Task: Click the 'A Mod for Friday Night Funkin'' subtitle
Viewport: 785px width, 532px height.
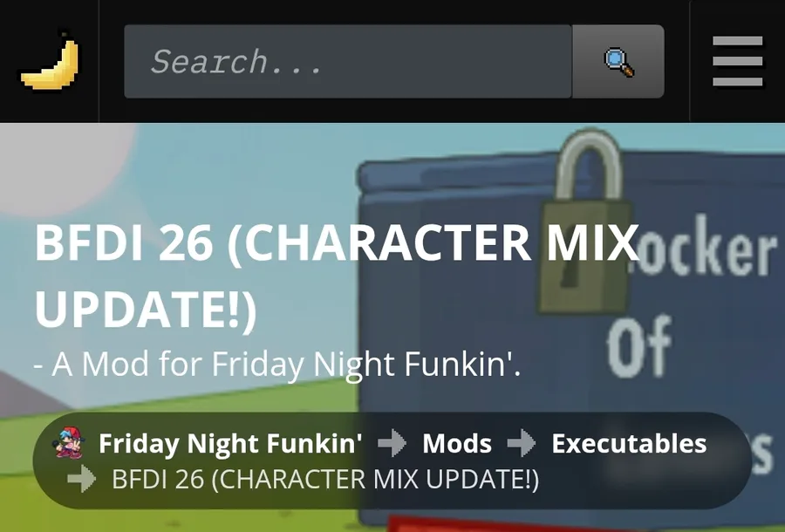Action: tap(276, 364)
